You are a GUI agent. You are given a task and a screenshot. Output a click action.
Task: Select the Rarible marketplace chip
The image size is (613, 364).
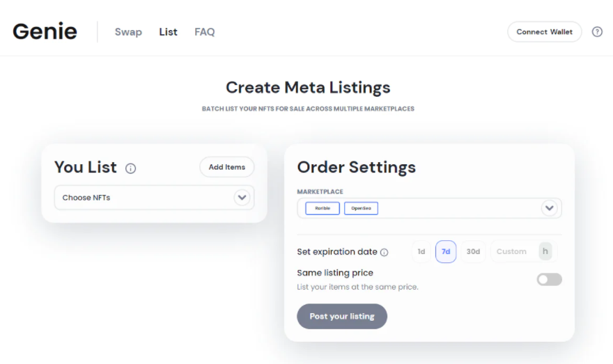tap(323, 208)
